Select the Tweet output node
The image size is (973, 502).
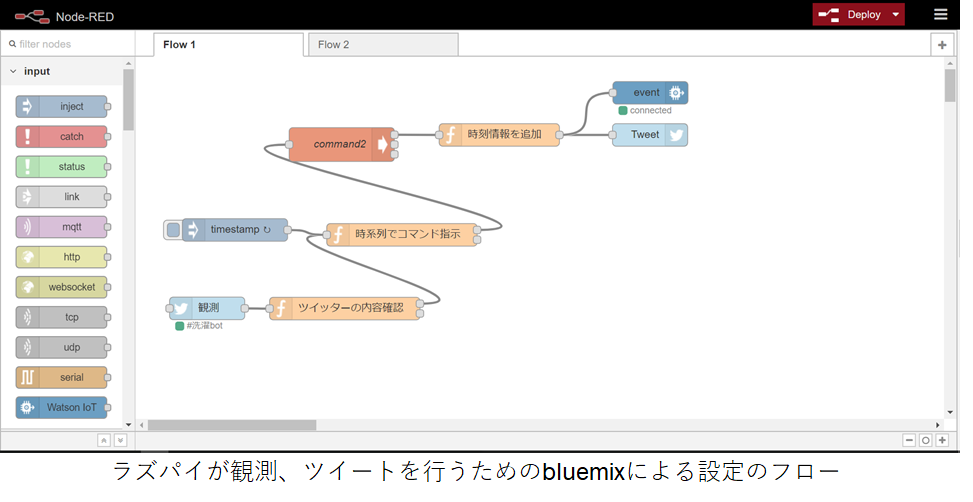(650, 135)
